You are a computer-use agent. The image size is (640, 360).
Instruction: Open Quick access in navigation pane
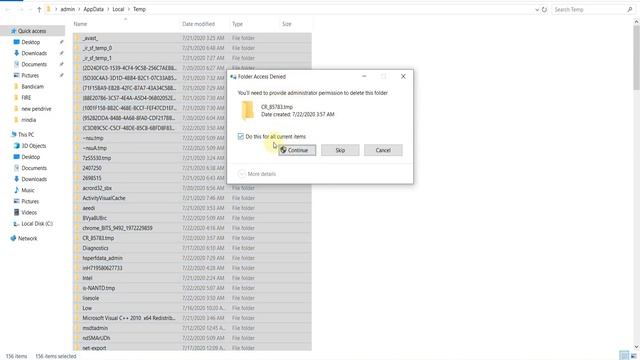tap(32, 31)
